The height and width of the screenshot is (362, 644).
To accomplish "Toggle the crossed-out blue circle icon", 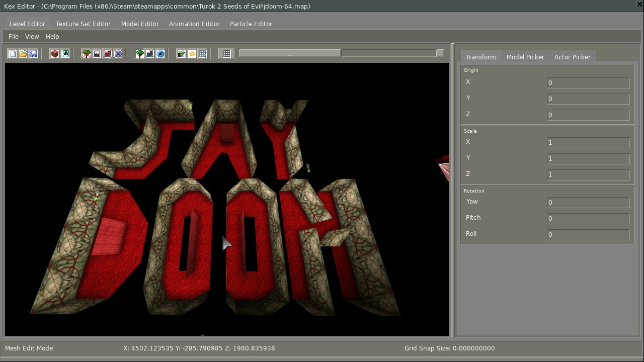I will [118, 54].
